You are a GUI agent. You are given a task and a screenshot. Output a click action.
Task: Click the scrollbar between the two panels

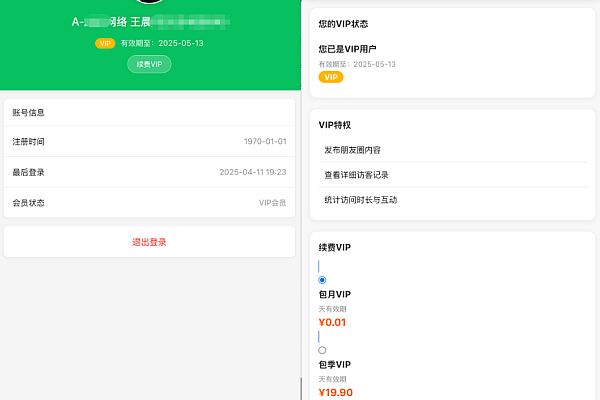[301, 389]
